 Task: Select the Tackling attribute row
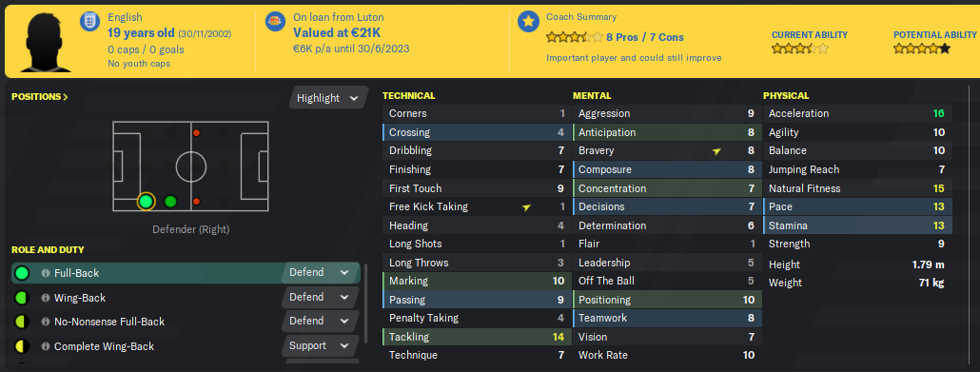click(x=476, y=337)
